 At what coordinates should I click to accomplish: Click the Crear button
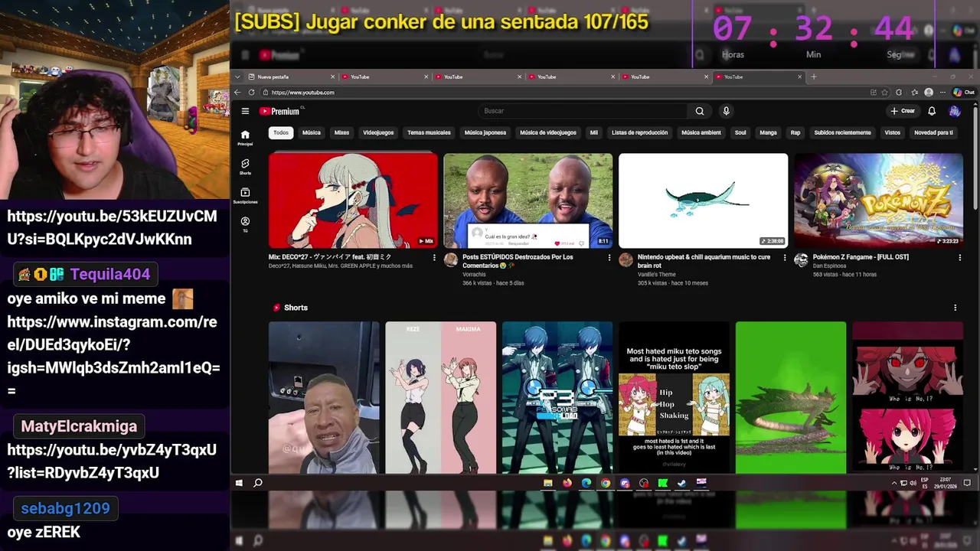(903, 111)
